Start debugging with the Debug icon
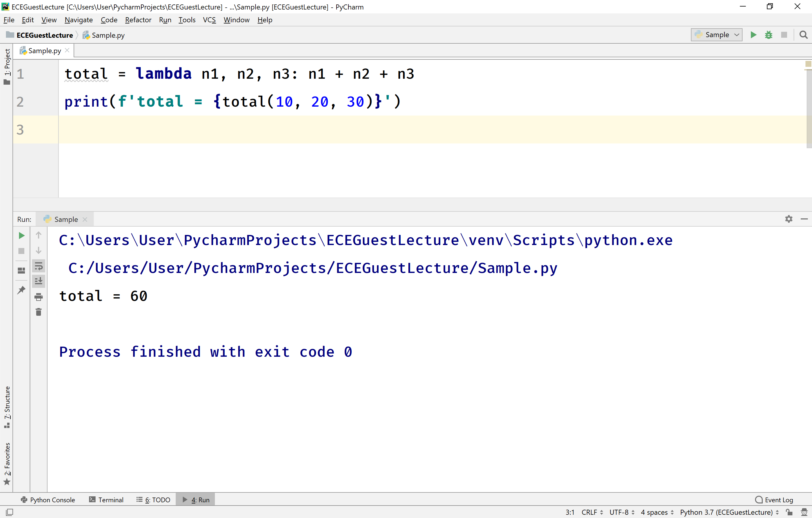The width and height of the screenshot is (812, 518). [x=769, y=35]
